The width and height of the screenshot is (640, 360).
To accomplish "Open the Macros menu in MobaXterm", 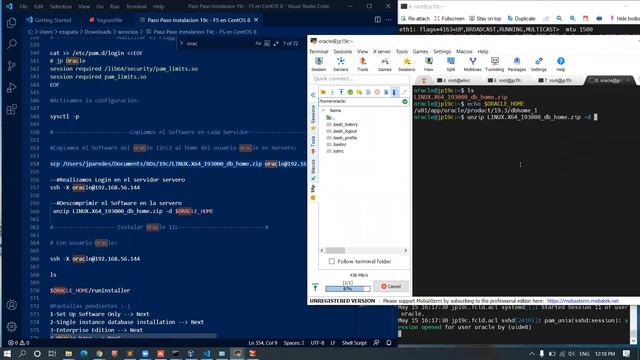I will click(464, 51).
